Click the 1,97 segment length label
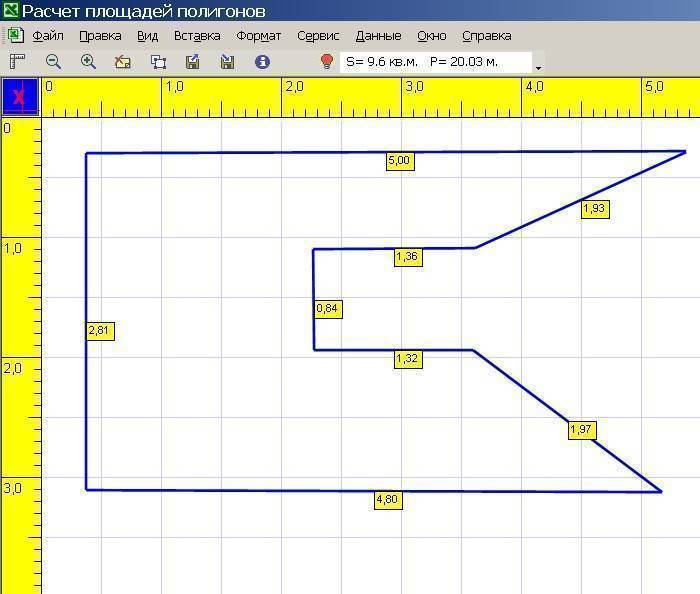 [x=582, y=430]
